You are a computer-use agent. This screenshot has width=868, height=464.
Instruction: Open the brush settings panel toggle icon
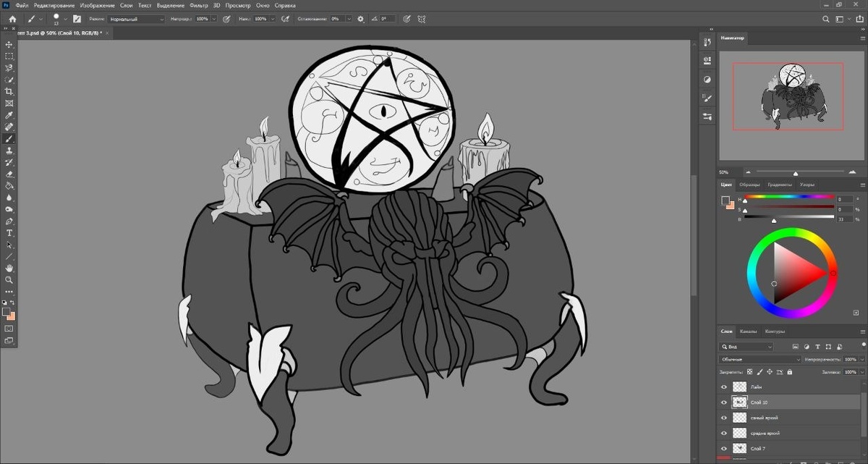click(77, 19)
